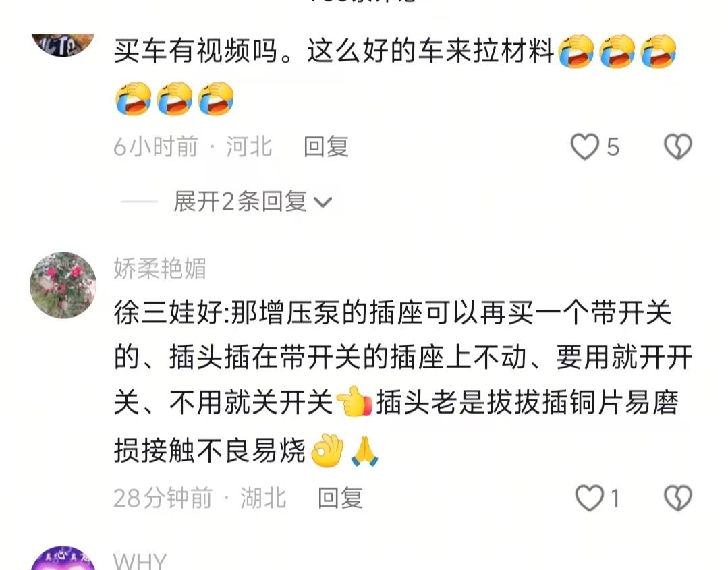Tap the like count 1 on 湖北 comment
The image size is (728, 570).
(x=615, y=498)
